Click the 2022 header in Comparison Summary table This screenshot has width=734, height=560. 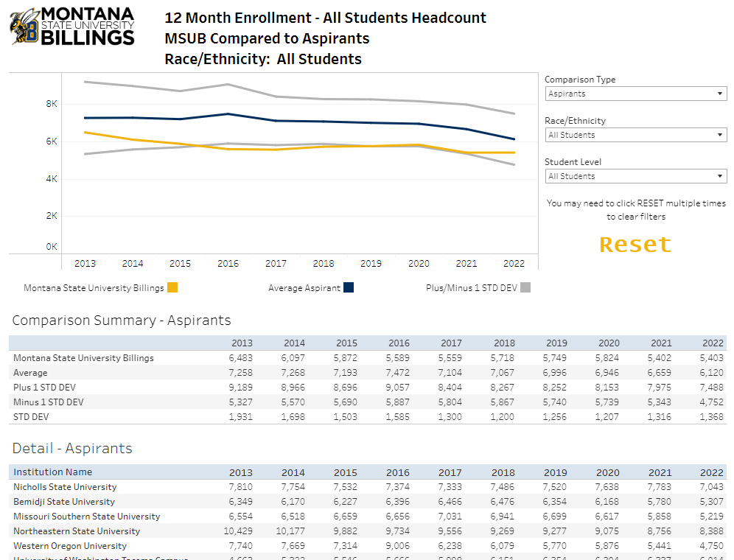click(x=713, y=343)
